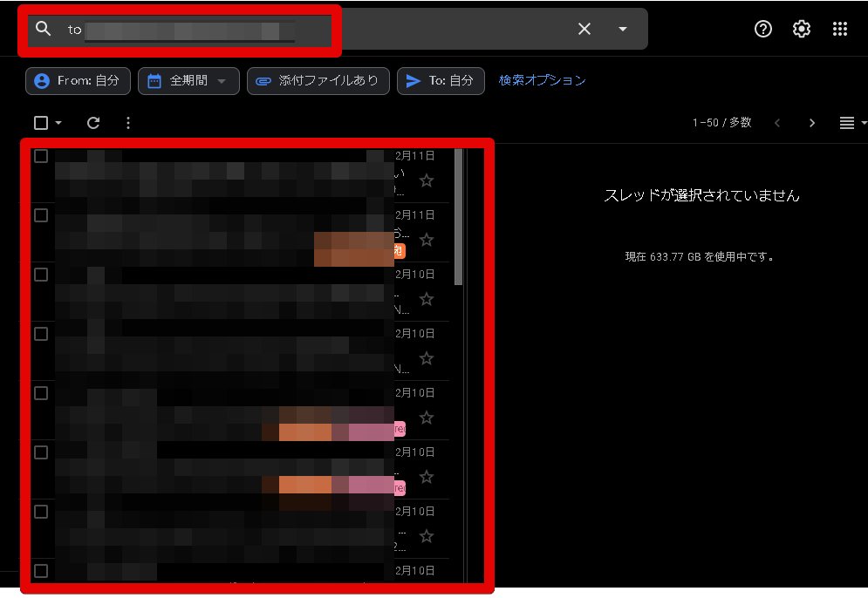
Task: Open the Settings gear icon
Action: click(802, 29)
